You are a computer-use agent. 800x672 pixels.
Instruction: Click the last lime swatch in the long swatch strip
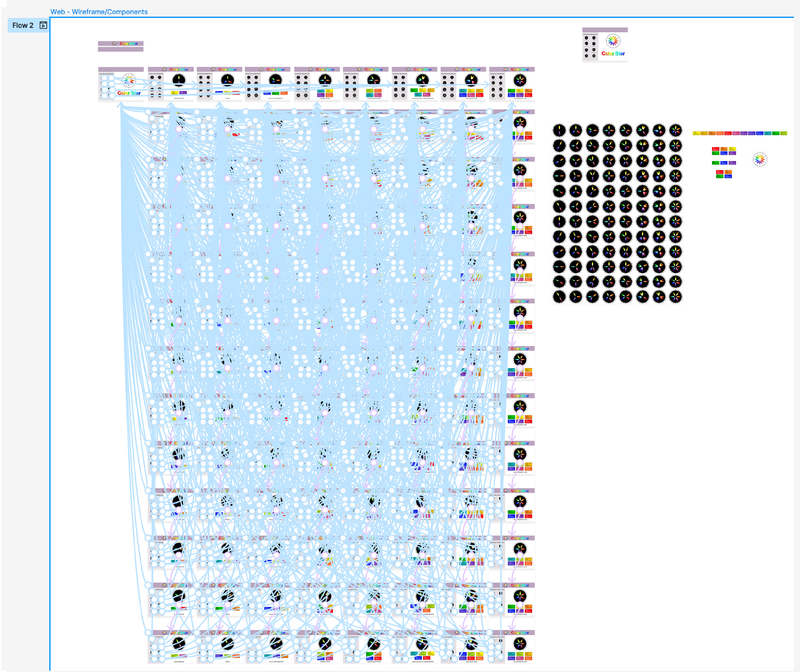click(x=784, y=134)
